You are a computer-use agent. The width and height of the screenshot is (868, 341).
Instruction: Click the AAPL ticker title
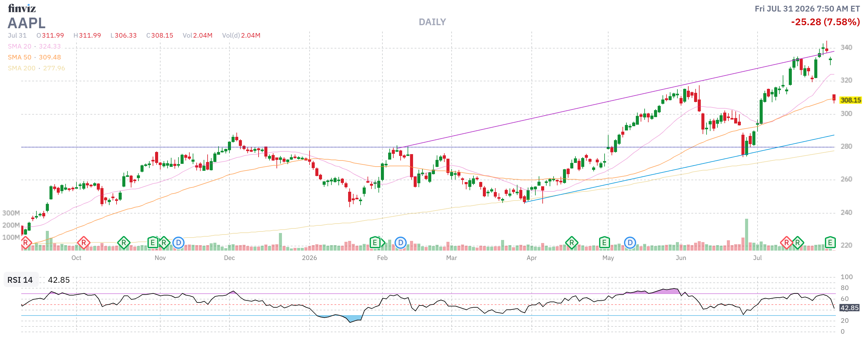[26, 23]
